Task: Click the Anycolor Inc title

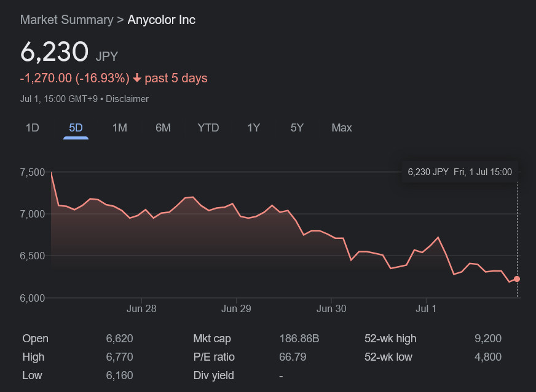Action: click(161, 20)
